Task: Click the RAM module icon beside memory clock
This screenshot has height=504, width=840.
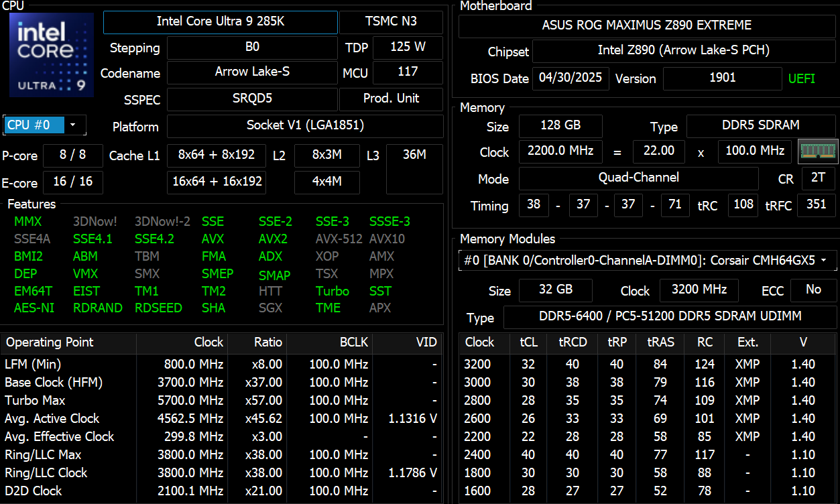Action: click(x=818, y=151)
